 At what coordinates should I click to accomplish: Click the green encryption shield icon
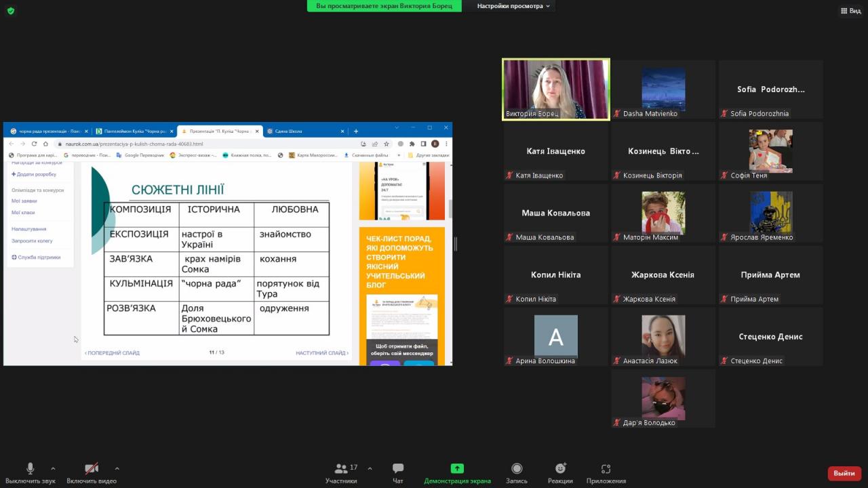click(x=10, y=11)
